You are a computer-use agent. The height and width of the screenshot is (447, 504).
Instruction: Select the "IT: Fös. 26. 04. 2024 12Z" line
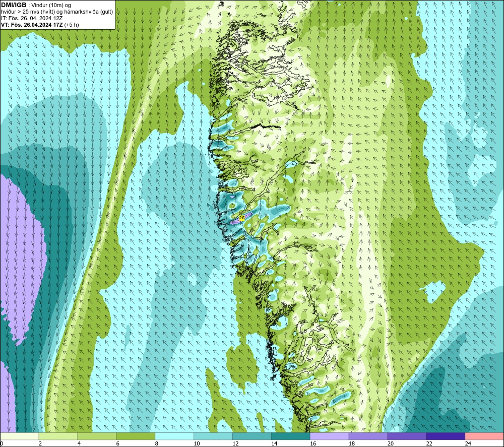[x=32, y=18]
